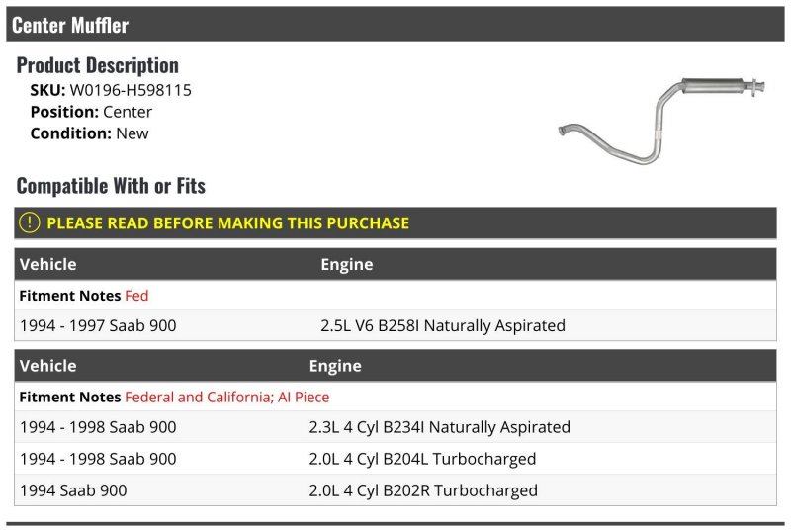
Task: Click the Engine header in second table
Action: coord(335,366)
